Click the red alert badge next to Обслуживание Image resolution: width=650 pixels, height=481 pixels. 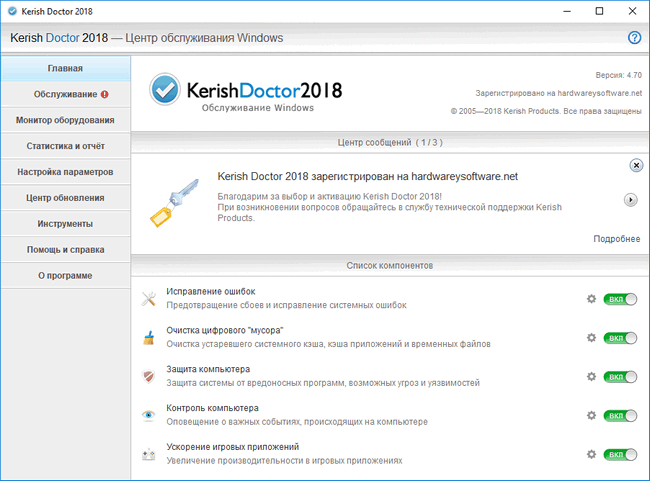[x=104, y=95]
